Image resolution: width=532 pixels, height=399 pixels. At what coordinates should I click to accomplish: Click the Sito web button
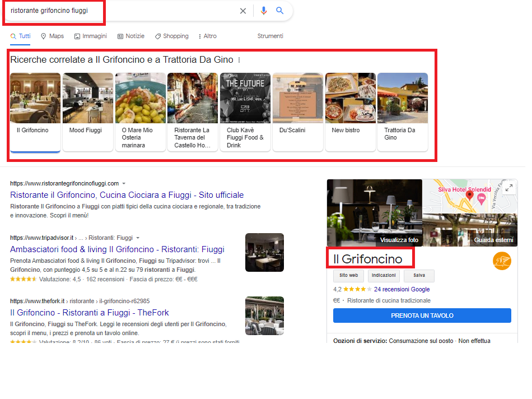coord(348,275)
